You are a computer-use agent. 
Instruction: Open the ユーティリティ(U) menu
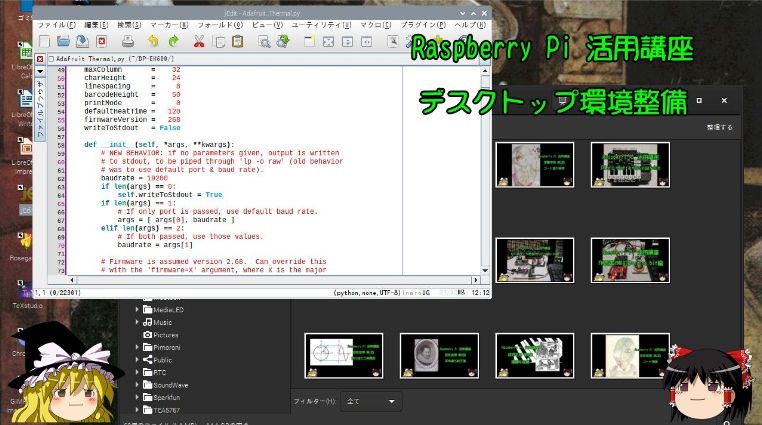[321, 25]
